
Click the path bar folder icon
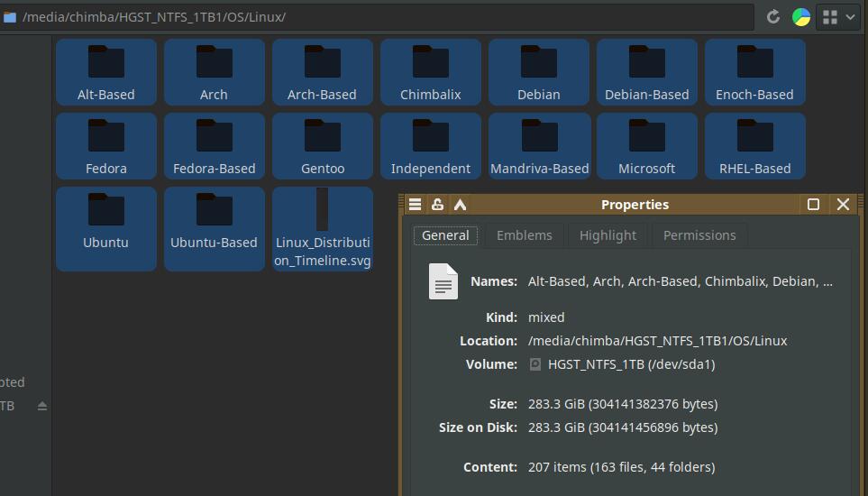9,17
